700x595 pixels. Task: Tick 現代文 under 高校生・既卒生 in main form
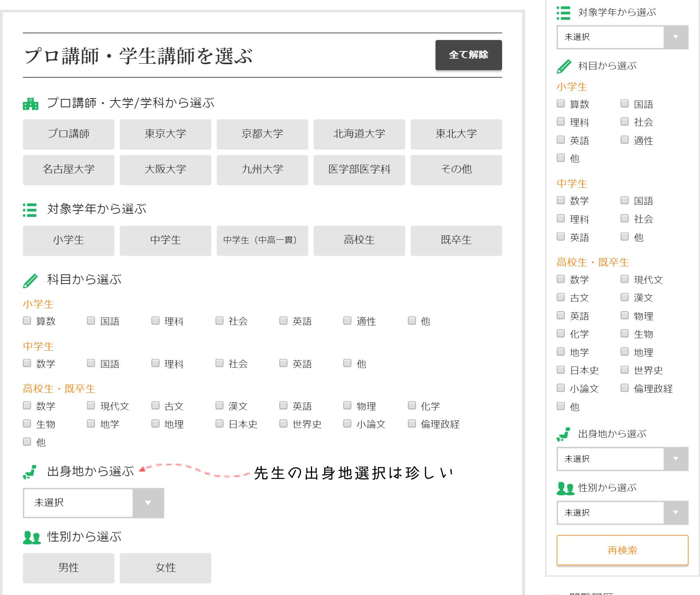pos(91,406)
